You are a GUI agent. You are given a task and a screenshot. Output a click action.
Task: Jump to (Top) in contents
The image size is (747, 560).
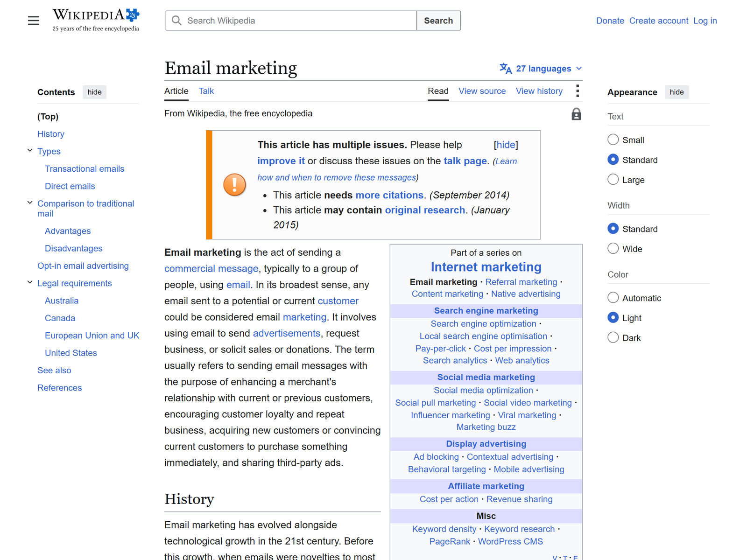[48, 117]
